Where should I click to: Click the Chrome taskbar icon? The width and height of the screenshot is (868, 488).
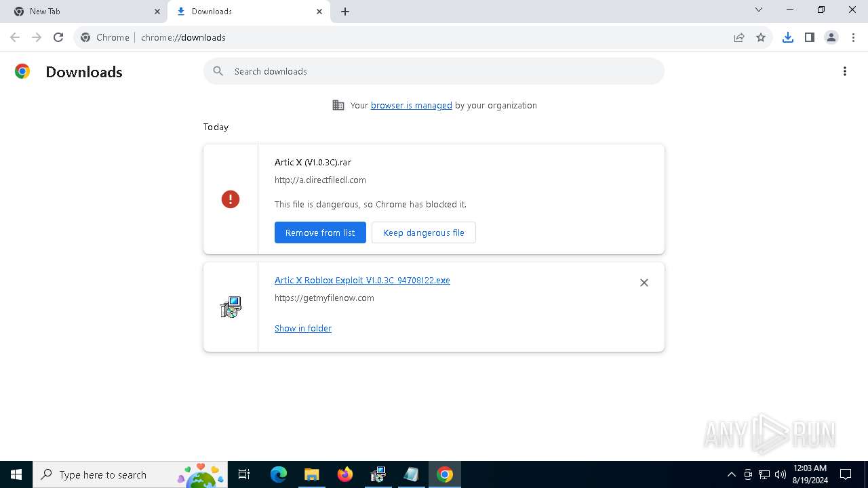pos(445,474)
